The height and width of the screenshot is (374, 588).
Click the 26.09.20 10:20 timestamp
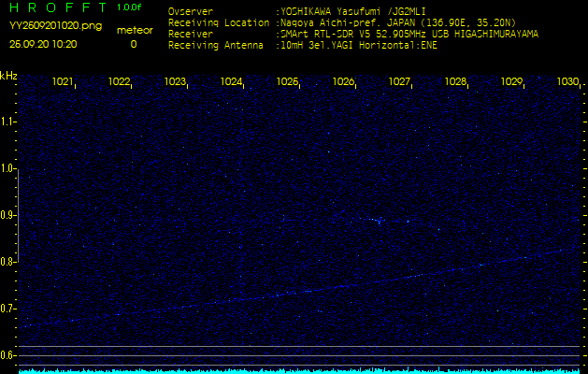(44, 44)
